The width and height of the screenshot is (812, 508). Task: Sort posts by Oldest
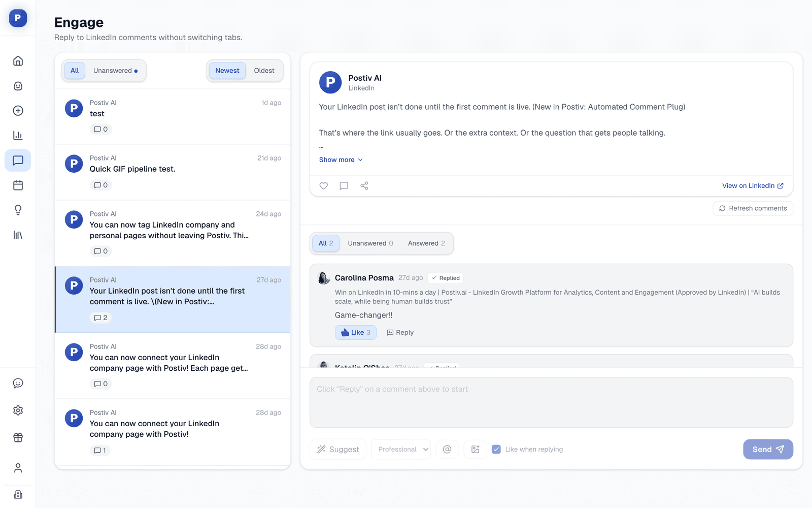tap(264, 71)
